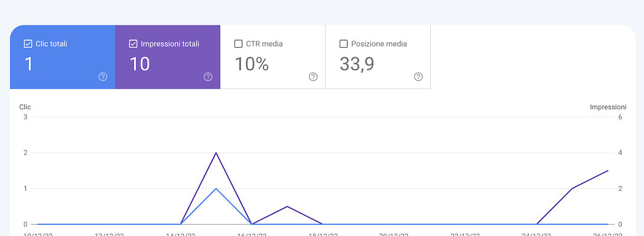Enable the Posizione media checkbox

point(343,44)
